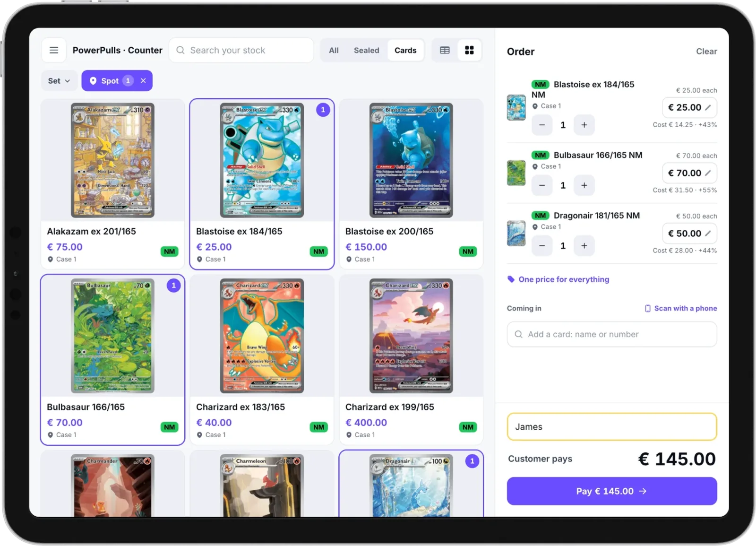
Task: Switch to table list view
Action: pyautogui.click(x=445, y=50)
